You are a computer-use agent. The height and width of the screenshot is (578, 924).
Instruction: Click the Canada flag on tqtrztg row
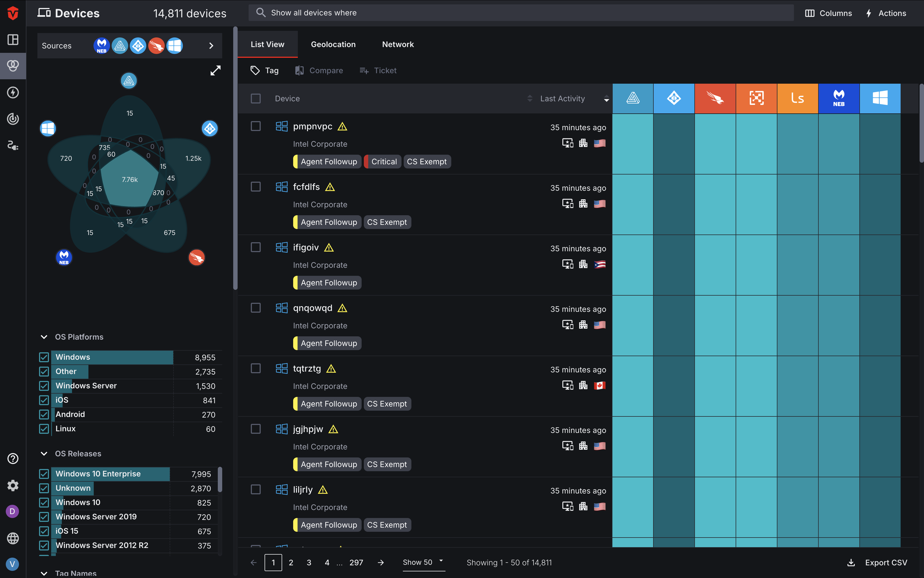coord(599,385)
